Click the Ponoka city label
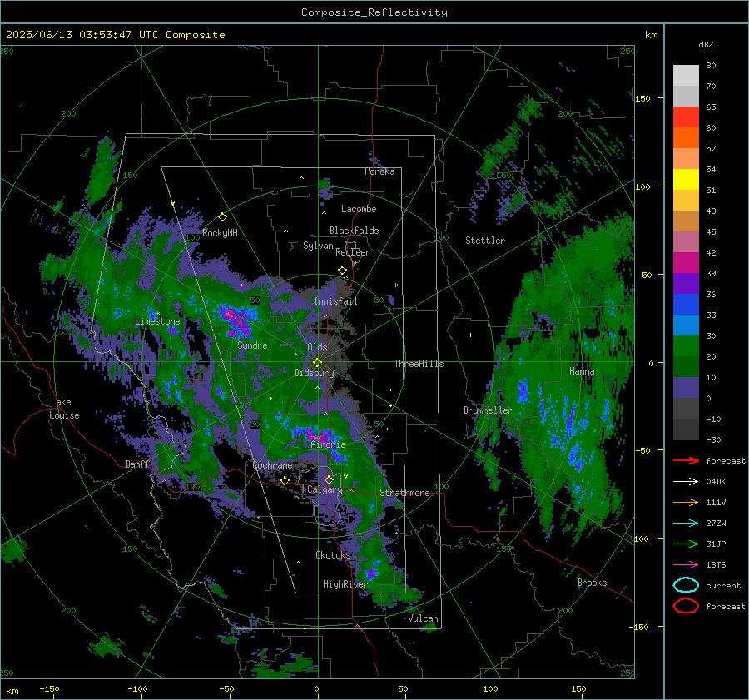Screen dimensions: 749x700 click(379, 171)
